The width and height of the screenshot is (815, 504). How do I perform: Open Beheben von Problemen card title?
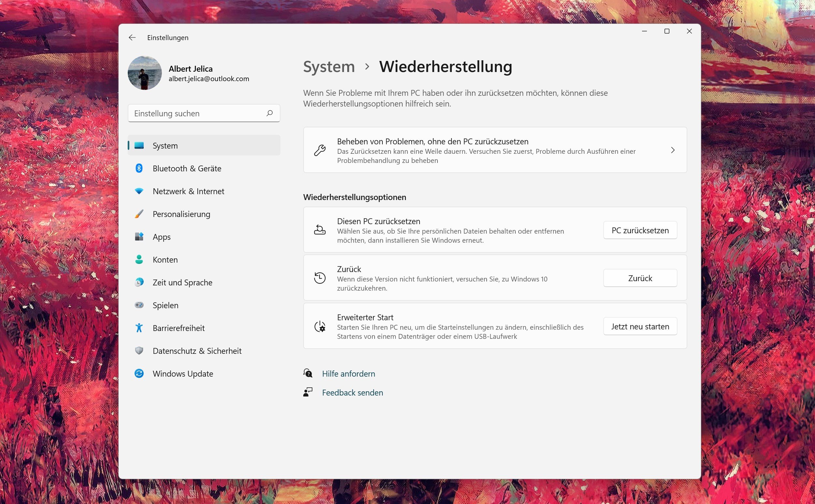[x=433, y=141]
